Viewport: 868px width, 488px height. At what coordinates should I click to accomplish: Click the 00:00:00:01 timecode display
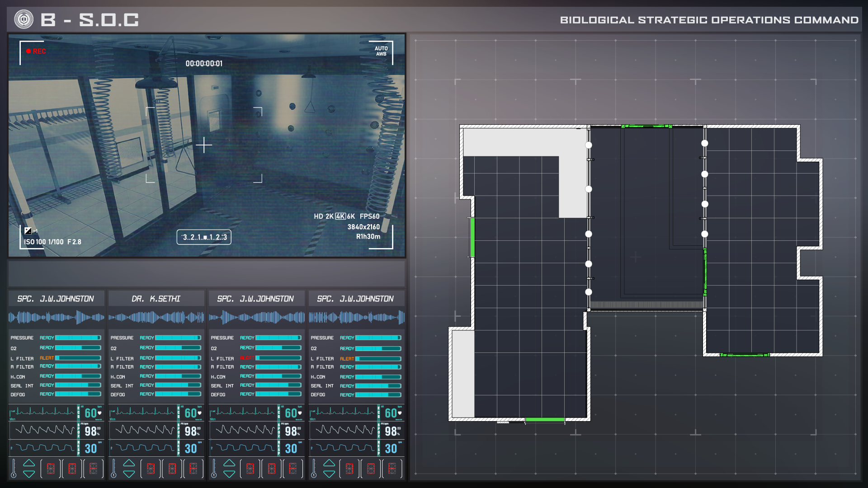[x=204, y=64]
